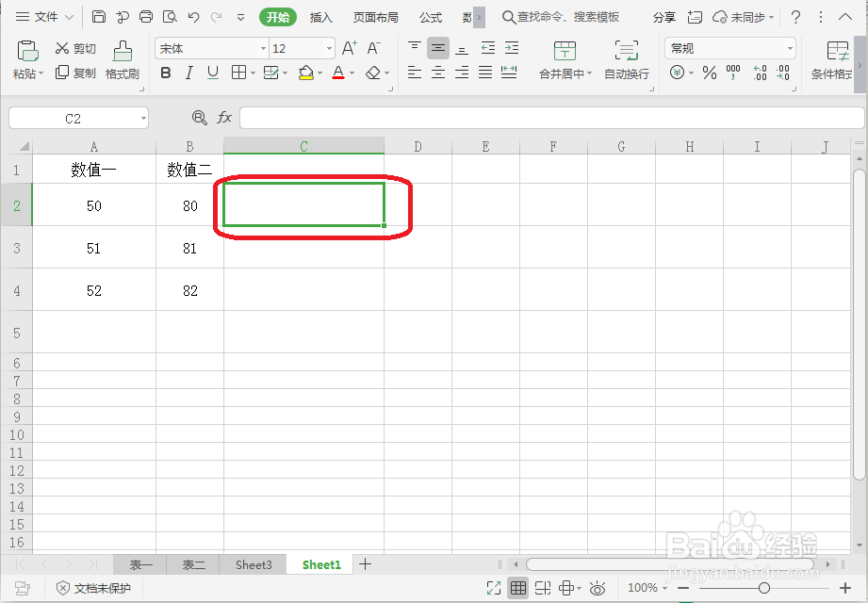Viewport: 868px width, 603px height.
Task: Click the Save icon in quick toolbar
Action: pos(99,17)
